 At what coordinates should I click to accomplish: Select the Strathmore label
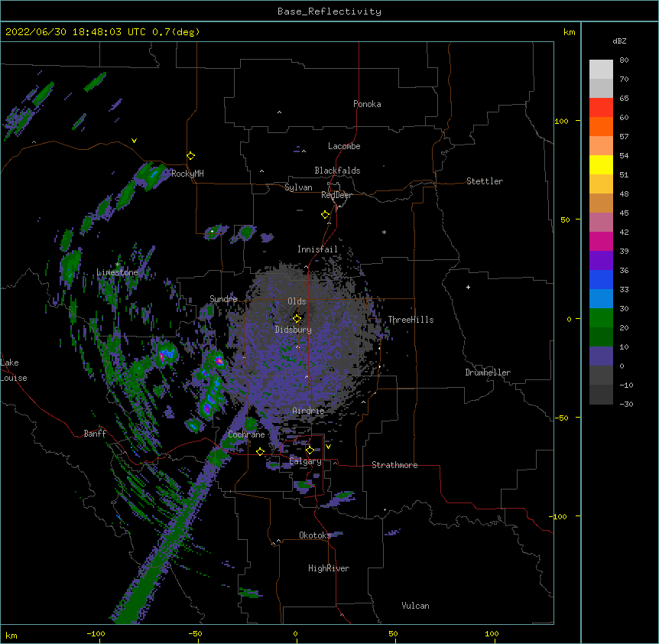point(394,465)
